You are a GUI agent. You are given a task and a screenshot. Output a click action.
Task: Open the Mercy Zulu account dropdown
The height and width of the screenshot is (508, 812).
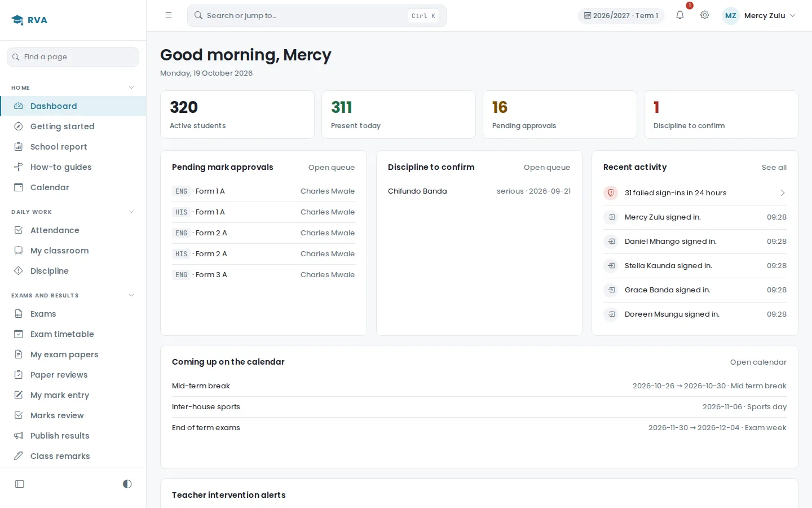point(759,16)
